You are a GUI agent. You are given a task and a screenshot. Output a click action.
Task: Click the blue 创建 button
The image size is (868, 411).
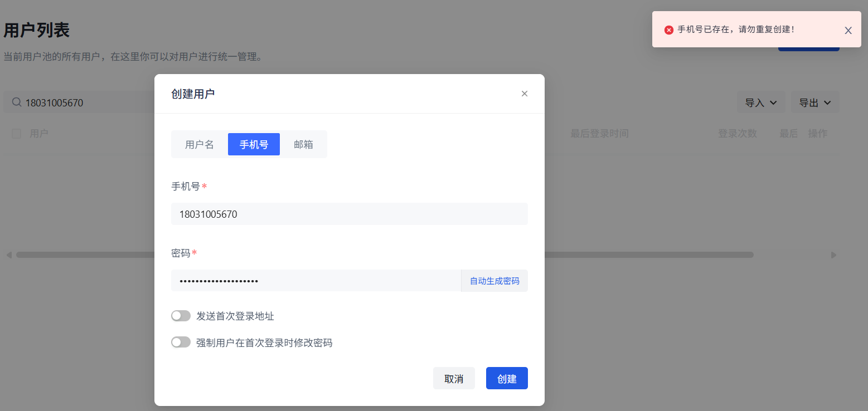pos(506,379)
